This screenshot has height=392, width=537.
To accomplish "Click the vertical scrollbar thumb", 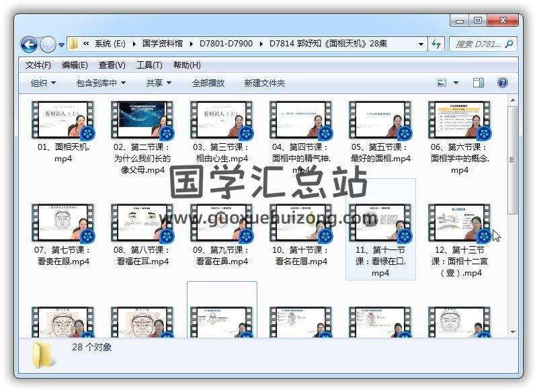I will tap(513, 159).
